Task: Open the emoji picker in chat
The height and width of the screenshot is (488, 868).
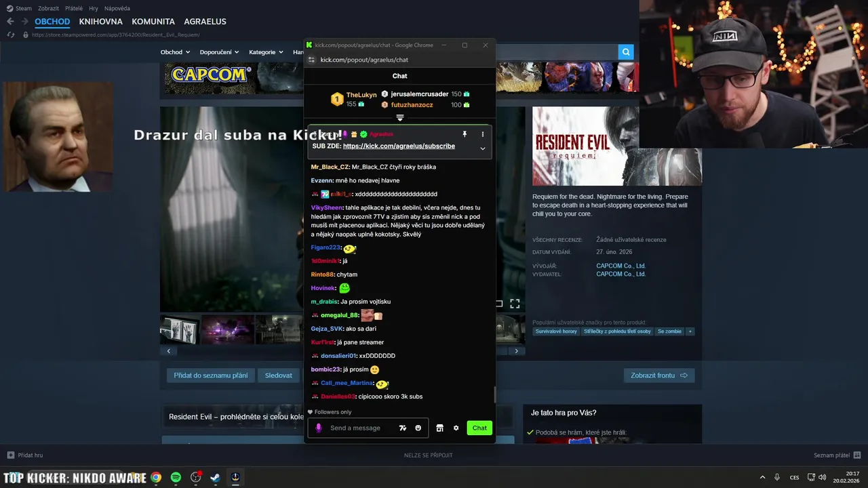Action: tap(418, 428)
